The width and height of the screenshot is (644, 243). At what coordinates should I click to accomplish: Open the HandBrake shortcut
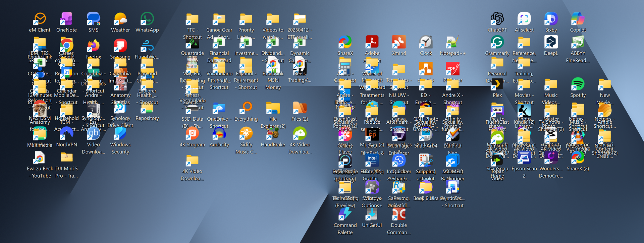pyautogui.click(x=273, y=135)
